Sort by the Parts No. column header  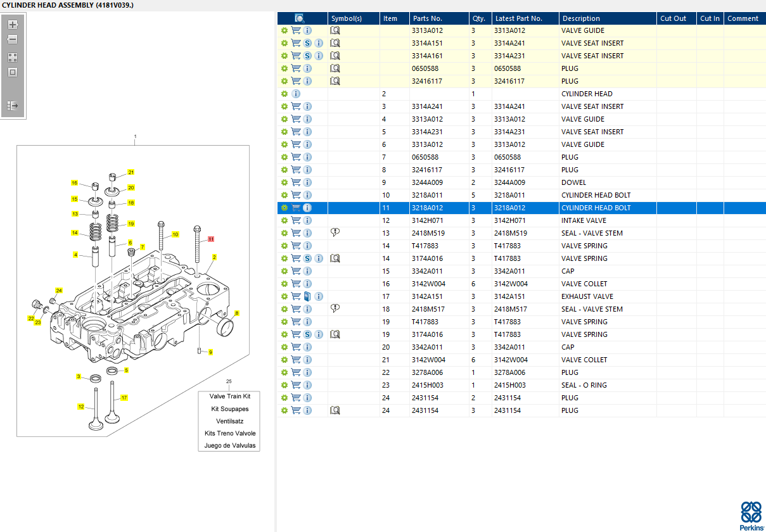pos(427,18)
